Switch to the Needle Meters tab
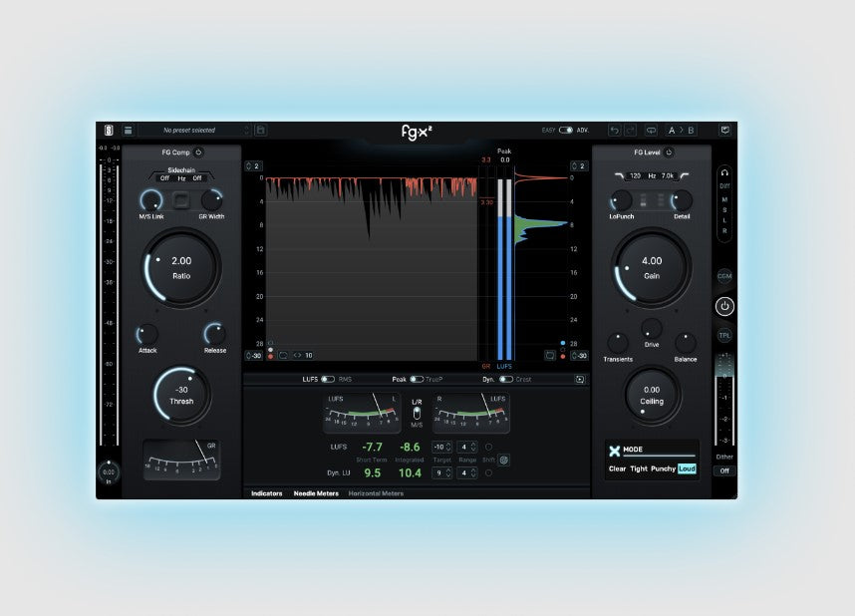The height and width of the screenshot is (616, 855). pos(315,493)
